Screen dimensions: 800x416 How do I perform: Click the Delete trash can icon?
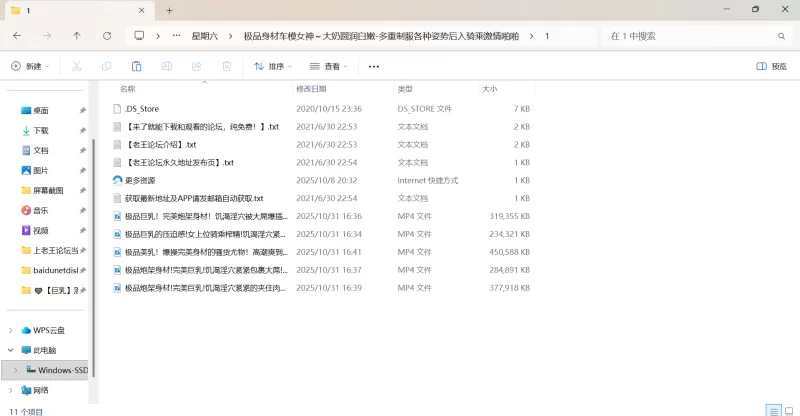point(226,67)
